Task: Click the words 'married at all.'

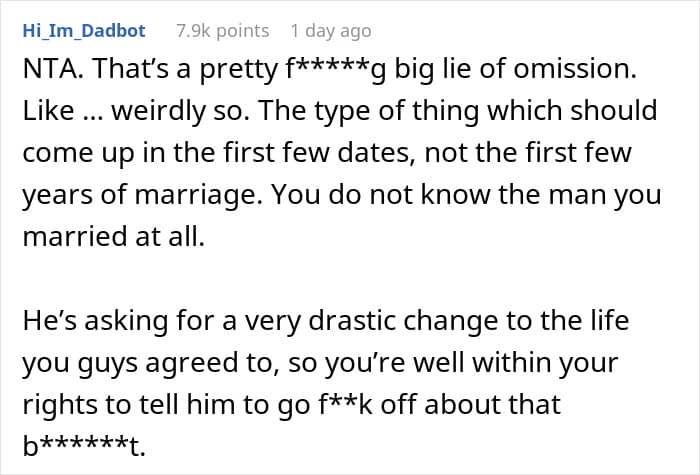Action: [114, 236]
